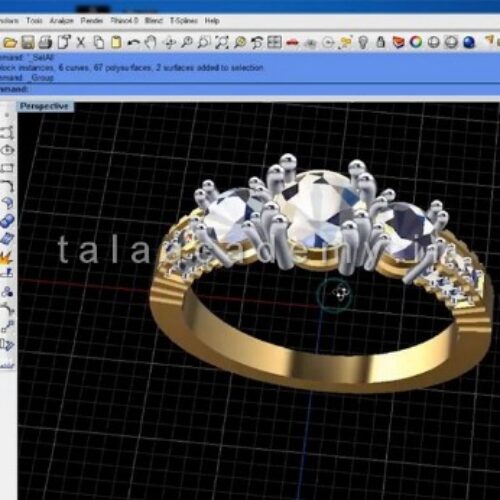Image resolution: width=500 pixels, height=500 pixels.
Task: Select Render Preview sphere icon
Action: click(x=451, y=42)
